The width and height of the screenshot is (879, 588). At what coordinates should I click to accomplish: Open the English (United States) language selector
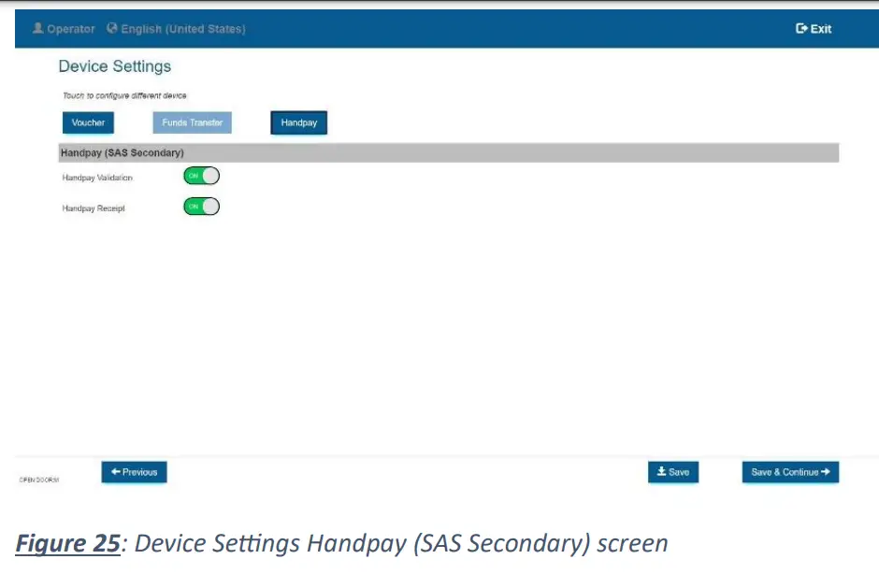pos(182,29)
